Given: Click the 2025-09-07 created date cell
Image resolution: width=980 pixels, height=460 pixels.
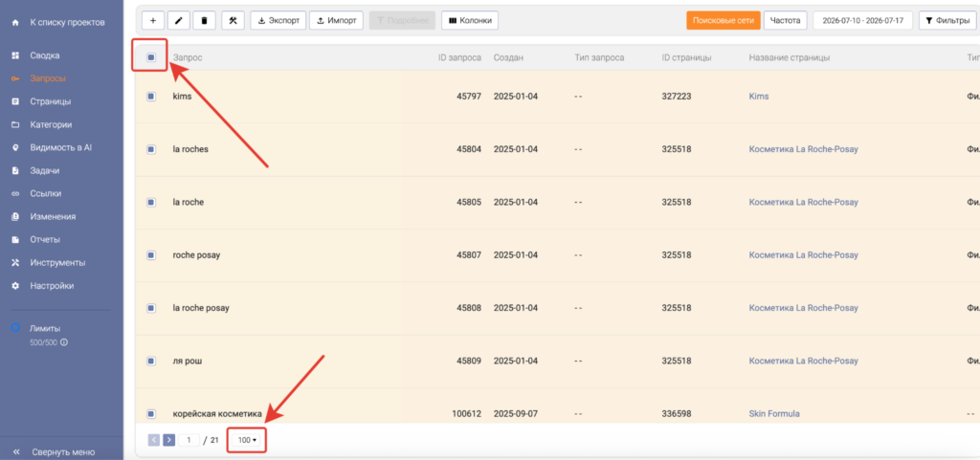Looking at the screenshot, I should [x=516, y=414].
